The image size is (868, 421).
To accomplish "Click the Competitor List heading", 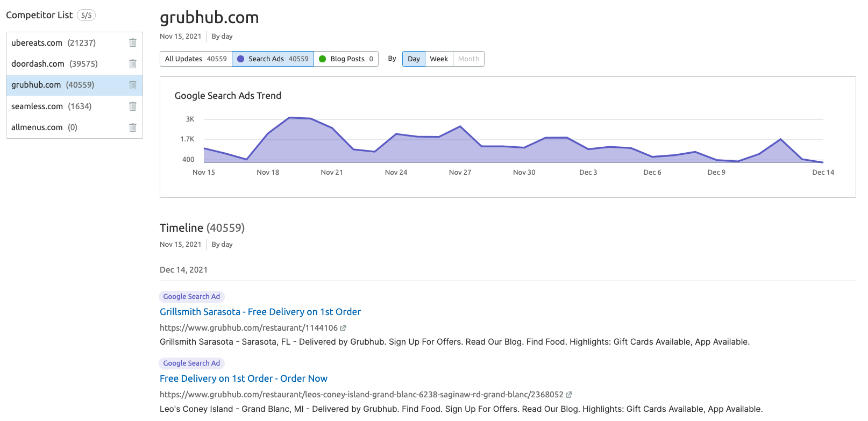I will pos(39,15).
